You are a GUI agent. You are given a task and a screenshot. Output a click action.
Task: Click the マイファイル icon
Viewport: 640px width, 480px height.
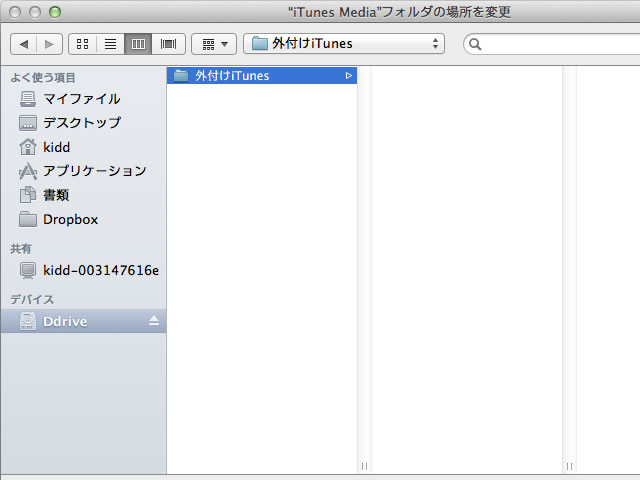[28, 99]
